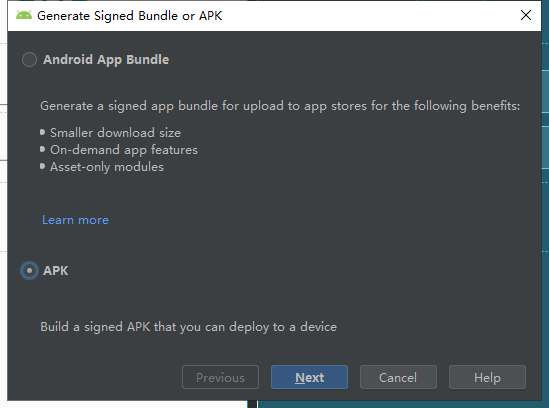Click the Android logo in title bar
The height and width of the screenshot is (408, 549).
click(x=24, y=15)
